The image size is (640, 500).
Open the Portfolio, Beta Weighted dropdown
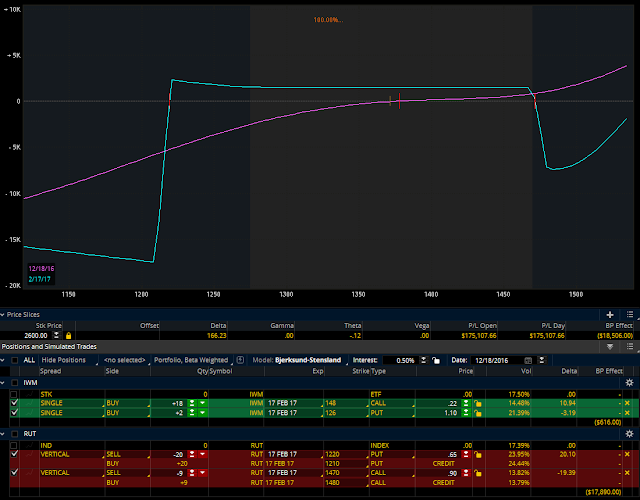(x=191, y=360)
